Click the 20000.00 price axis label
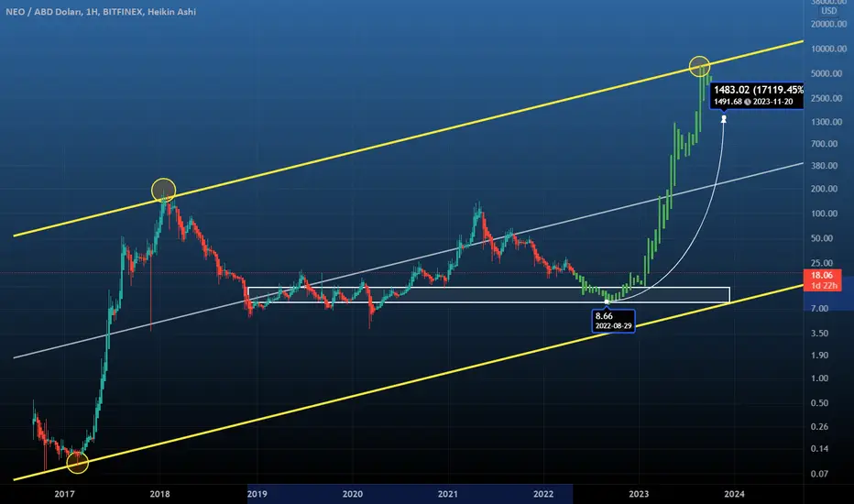 pos(829,24)
